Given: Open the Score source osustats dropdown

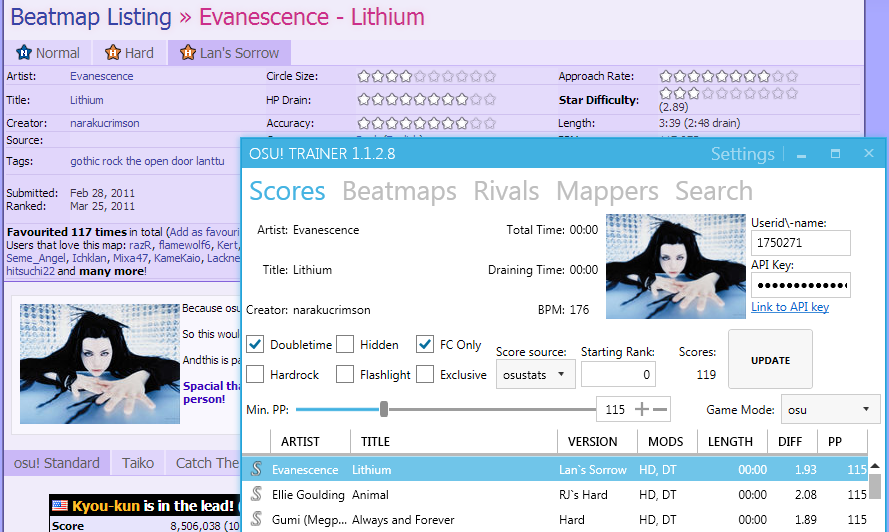Looking at the screenshot, I should point(535,374).
